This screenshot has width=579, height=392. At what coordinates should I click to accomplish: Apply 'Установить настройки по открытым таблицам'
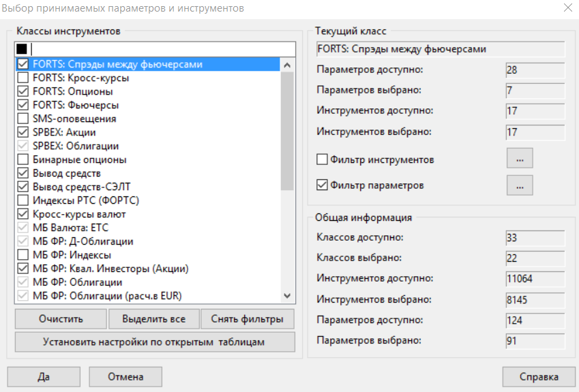[x=154, y=342]
